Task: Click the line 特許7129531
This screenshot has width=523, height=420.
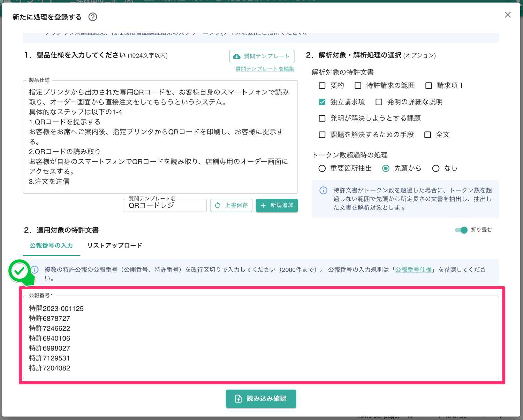Action: click(50, 358)
